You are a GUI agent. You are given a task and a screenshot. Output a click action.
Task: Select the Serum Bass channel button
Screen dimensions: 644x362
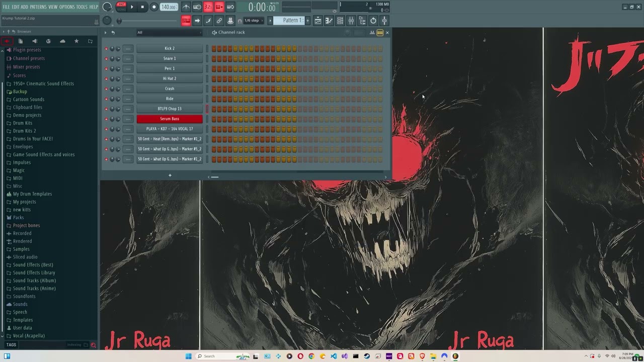pyautogui.click(x=170, y=119)
